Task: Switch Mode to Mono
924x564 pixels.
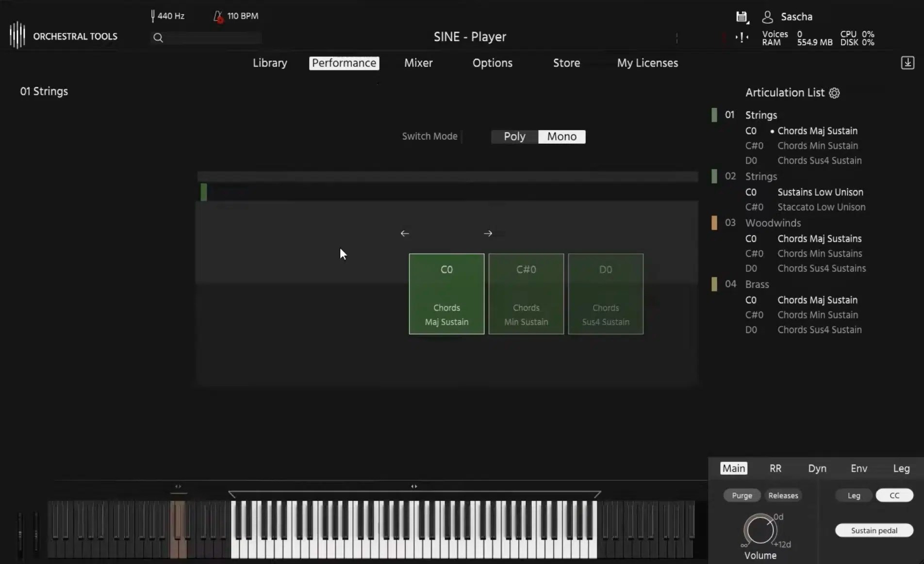Action: point(561,136)
